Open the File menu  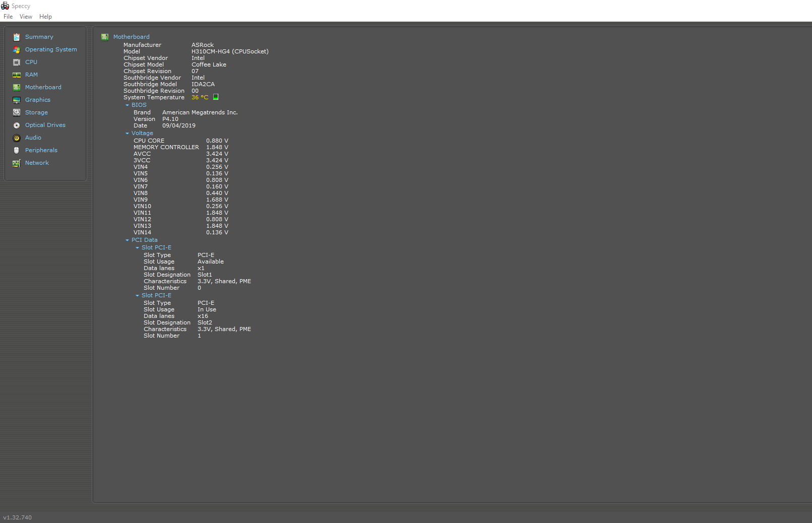coord(8,17)
